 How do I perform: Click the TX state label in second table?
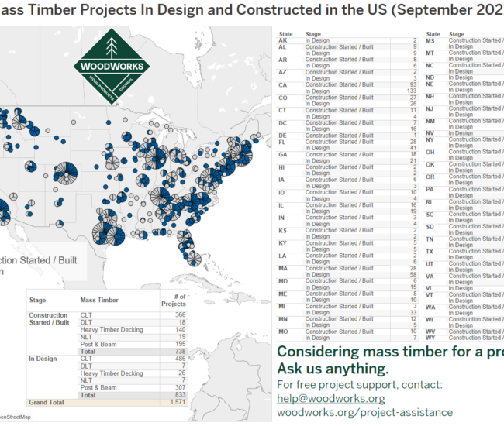point(430,252)
